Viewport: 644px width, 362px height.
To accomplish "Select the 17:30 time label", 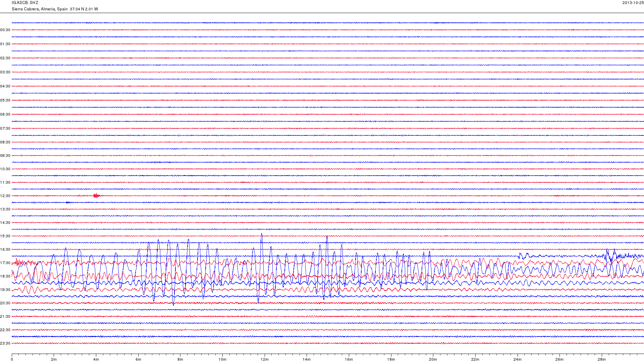I will tap(5, 263).
